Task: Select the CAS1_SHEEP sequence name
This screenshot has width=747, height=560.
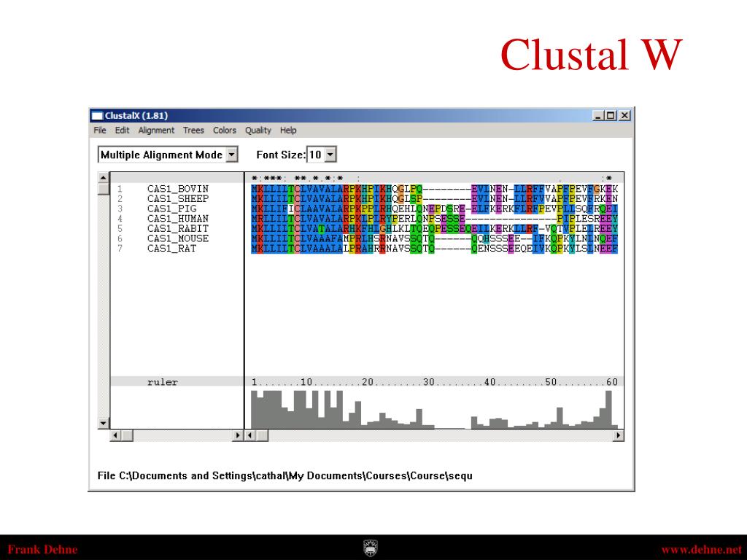Action: 178,199
